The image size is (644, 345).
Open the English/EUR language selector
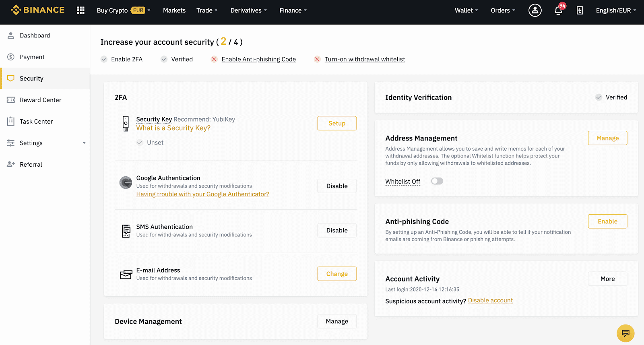coord(616,10)
